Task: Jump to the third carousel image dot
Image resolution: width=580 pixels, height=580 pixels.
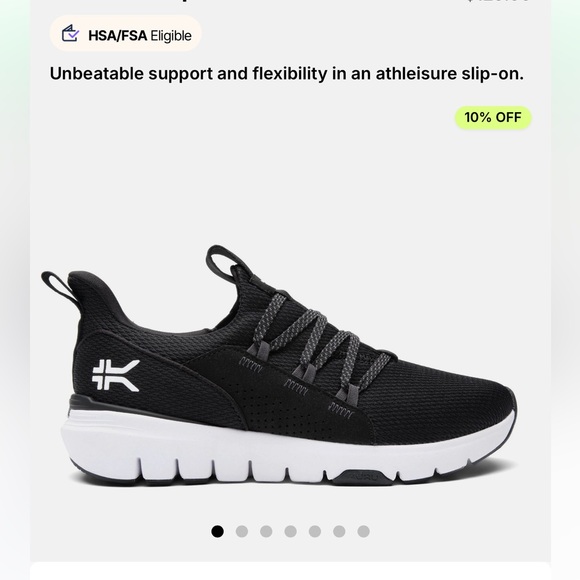Action: tap(266, 532)
